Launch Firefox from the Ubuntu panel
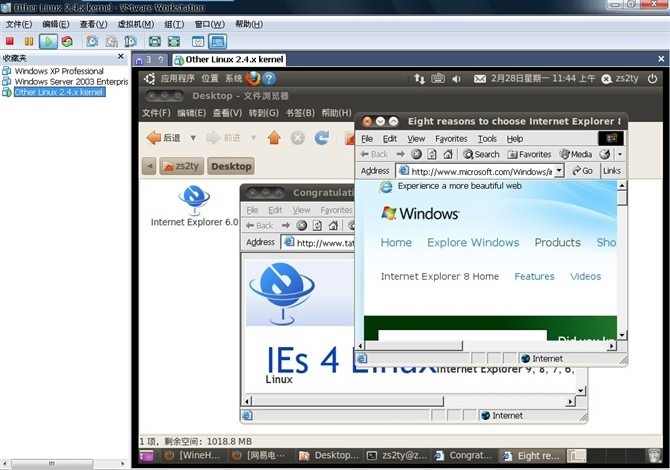 tap(253, 79)
